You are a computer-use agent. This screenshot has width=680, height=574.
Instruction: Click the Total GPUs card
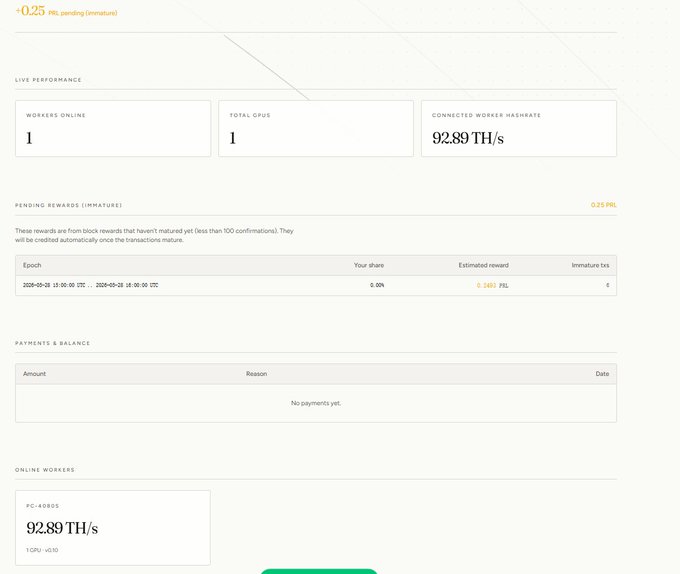point(316,128)
